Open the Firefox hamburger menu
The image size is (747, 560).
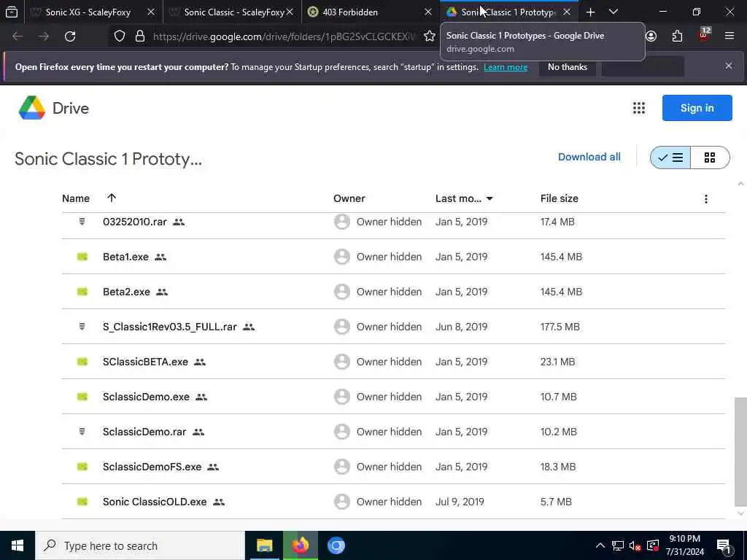click(729, 36)
